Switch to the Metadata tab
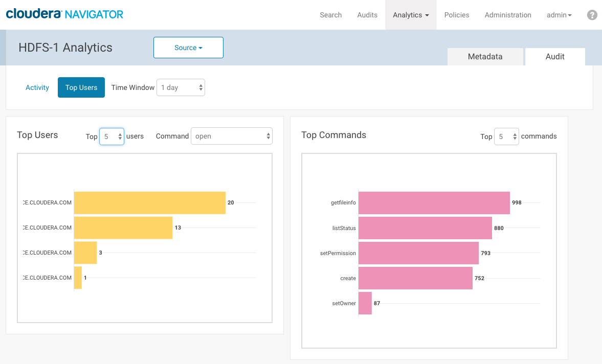This screenshot has height=364, width=602. (x=485, y=57)
